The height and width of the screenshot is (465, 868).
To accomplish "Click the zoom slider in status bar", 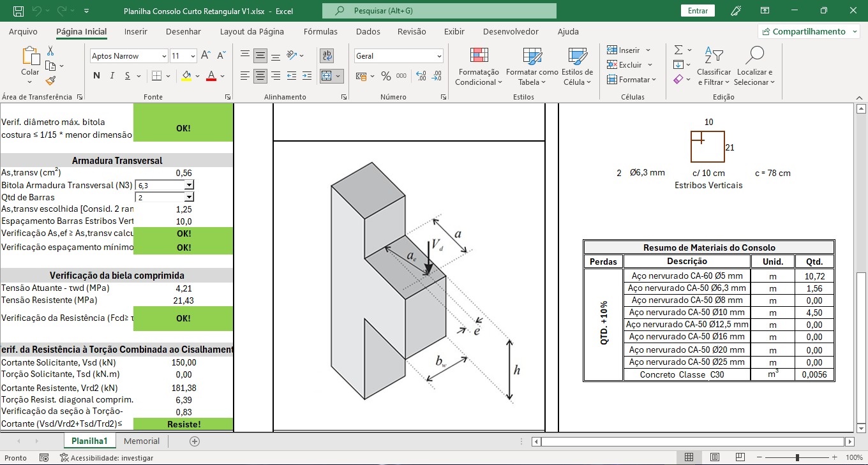I will click(797, 457).
